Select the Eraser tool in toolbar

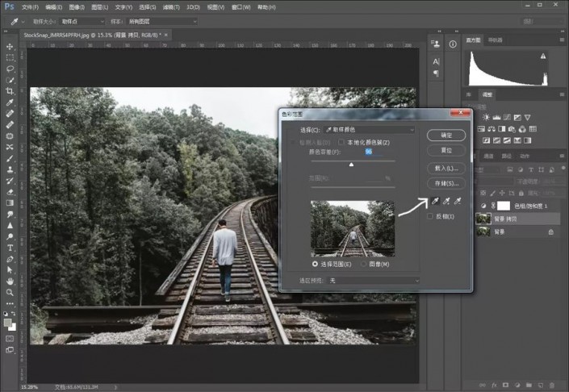click(10, 192)
